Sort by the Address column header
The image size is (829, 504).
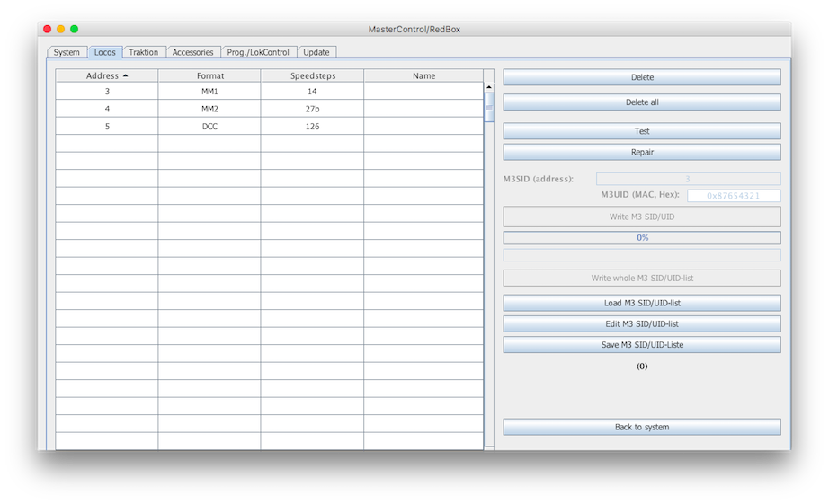pyautogui.click(x=106, y=76)
